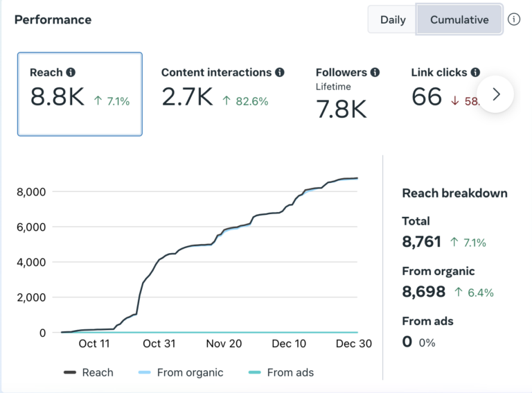Toggle the From organic legend swatch
The width and height of the screenshot is (532, 393).
coord(145,372)
